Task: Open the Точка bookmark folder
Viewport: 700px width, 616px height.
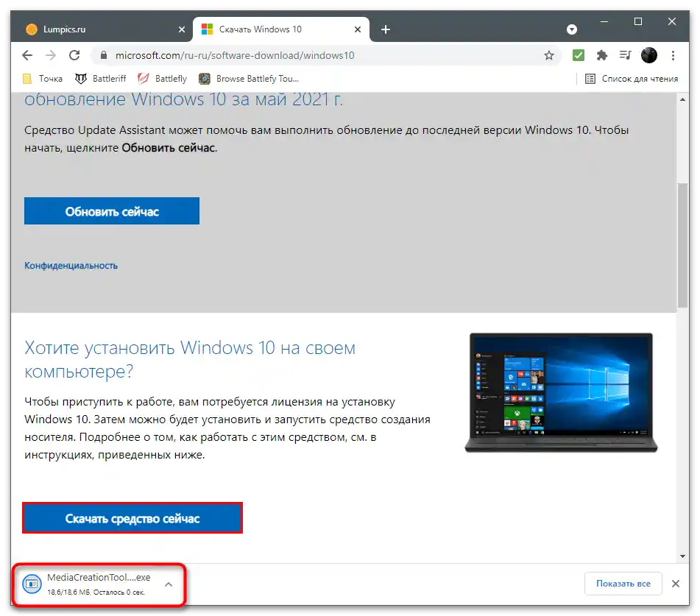Action: 43,79
